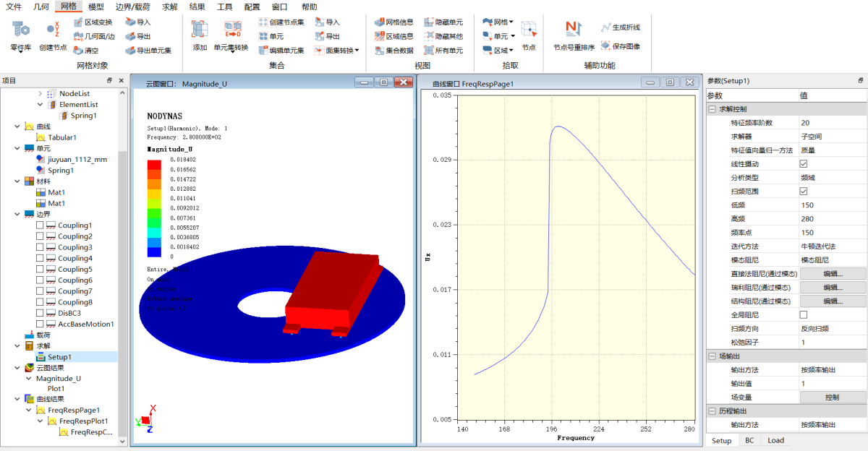Click 编辑 button for 结构阻尼

pos(833,301)
